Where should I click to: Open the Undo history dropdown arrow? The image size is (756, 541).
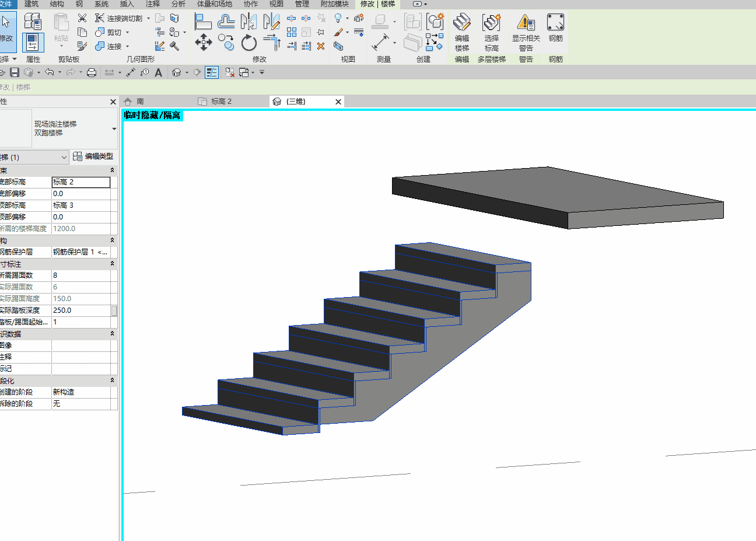[60, 72]
